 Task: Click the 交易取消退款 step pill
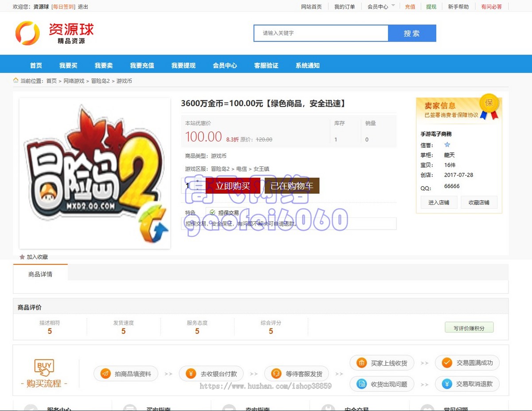click(x=467, y=384)
